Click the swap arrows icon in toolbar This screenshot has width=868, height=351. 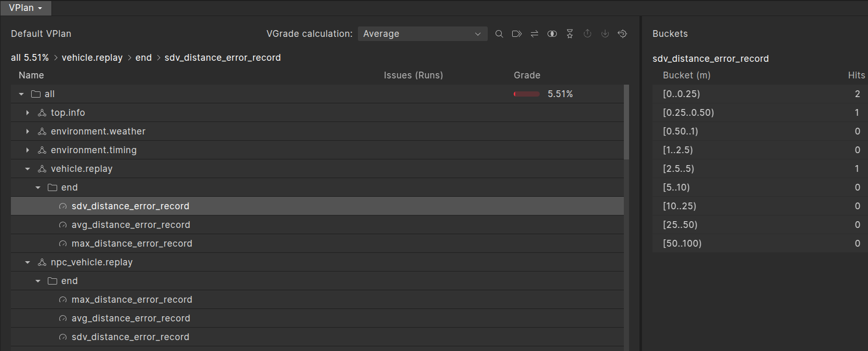[x=535, y=34]
